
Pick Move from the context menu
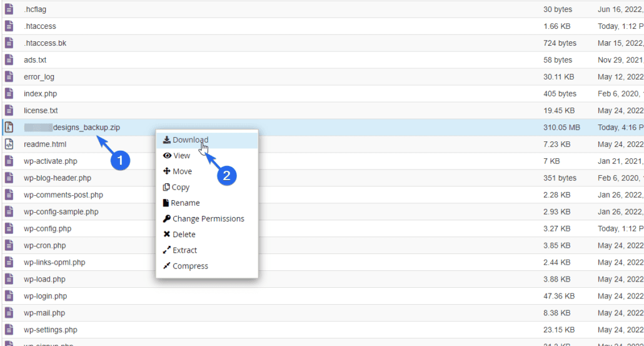(x=207, y=171)
